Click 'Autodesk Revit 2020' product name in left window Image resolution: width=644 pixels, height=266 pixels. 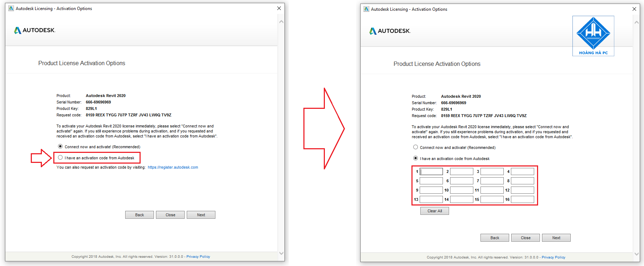click(x=106, y=96)
